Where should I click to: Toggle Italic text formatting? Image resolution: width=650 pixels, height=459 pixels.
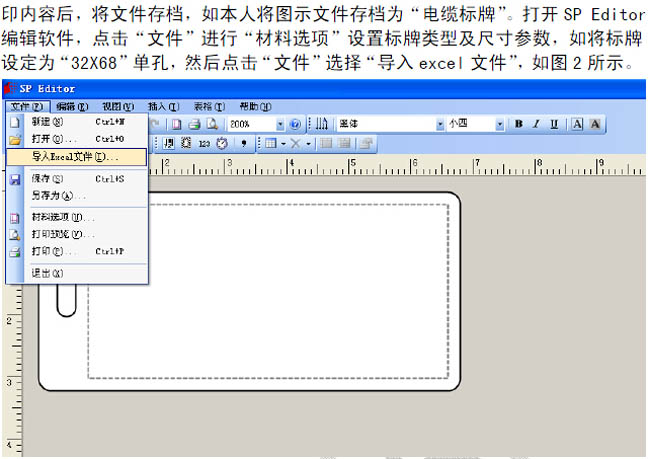tap(537, 124)
